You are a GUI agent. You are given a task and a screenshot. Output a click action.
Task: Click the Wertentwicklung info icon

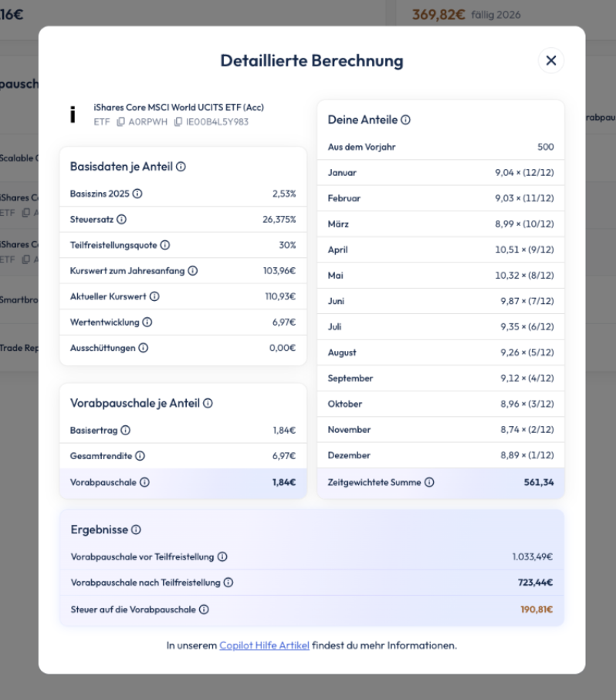click(147, 322)
